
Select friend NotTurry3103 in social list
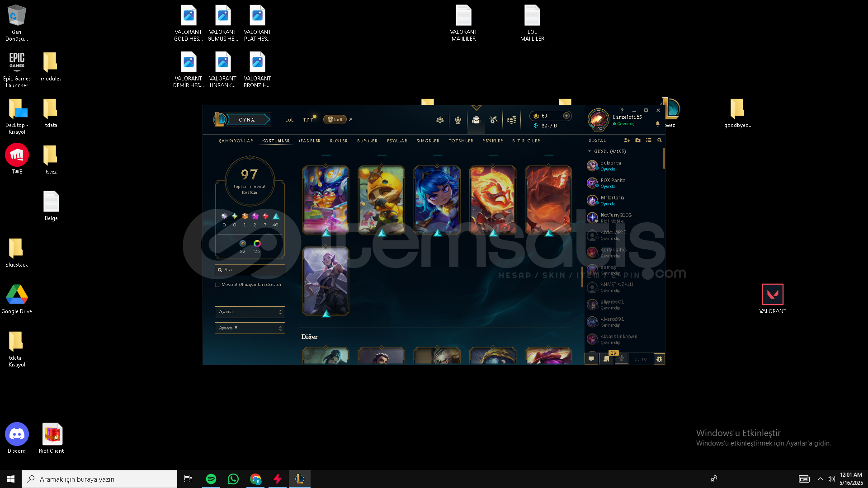tap(624, 218)
